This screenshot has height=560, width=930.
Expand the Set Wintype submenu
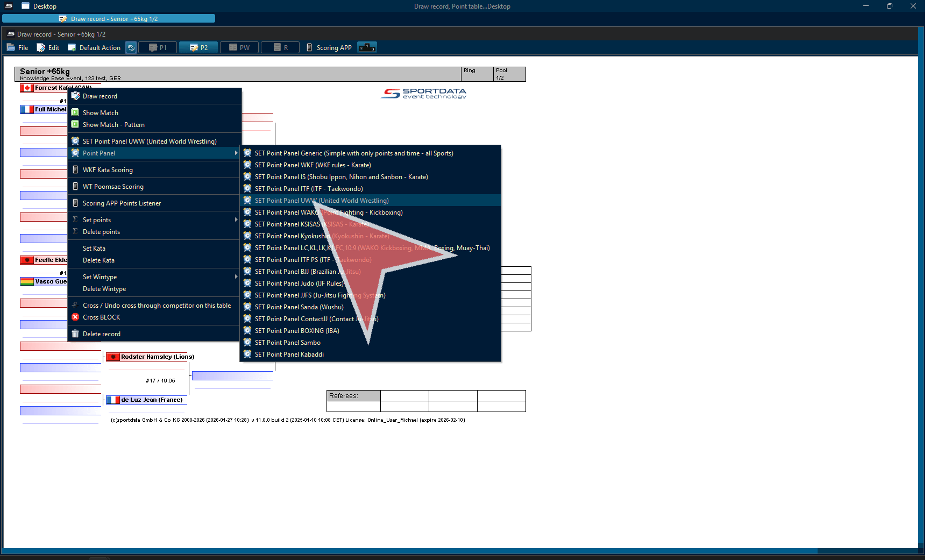coord(236,277)
